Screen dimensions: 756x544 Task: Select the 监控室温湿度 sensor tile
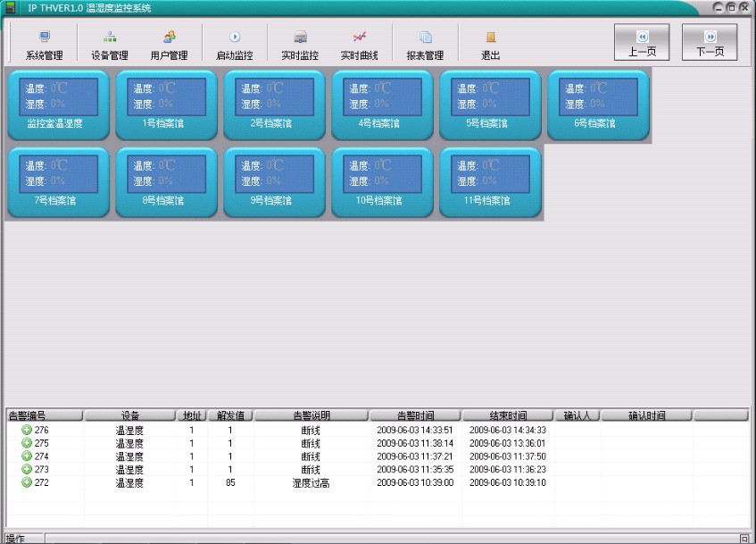pyautogui.click(x=58, y=104)
